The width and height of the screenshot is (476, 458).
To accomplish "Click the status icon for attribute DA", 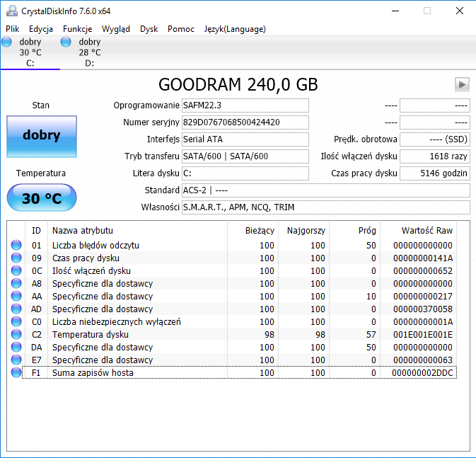I will tap(16, 347).
